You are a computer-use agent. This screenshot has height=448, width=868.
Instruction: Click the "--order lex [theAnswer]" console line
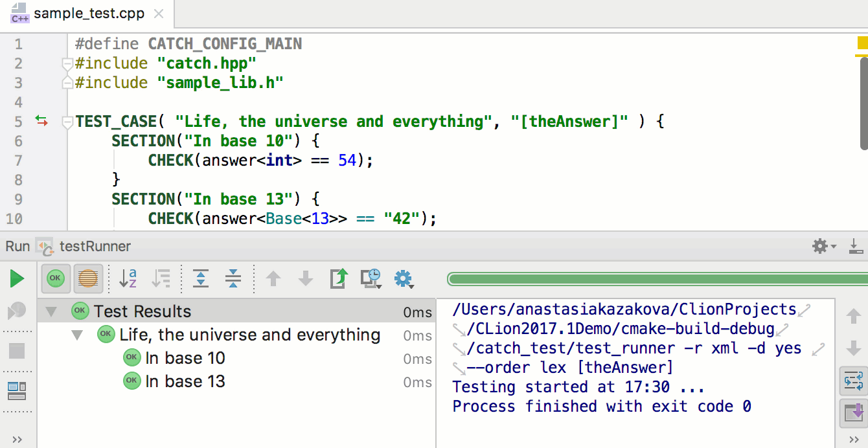point(570,368)
